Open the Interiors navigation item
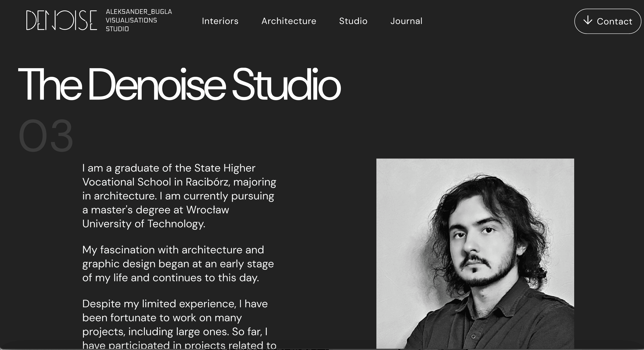Viewport: 644px width, 350px height. tap(220, 21)
